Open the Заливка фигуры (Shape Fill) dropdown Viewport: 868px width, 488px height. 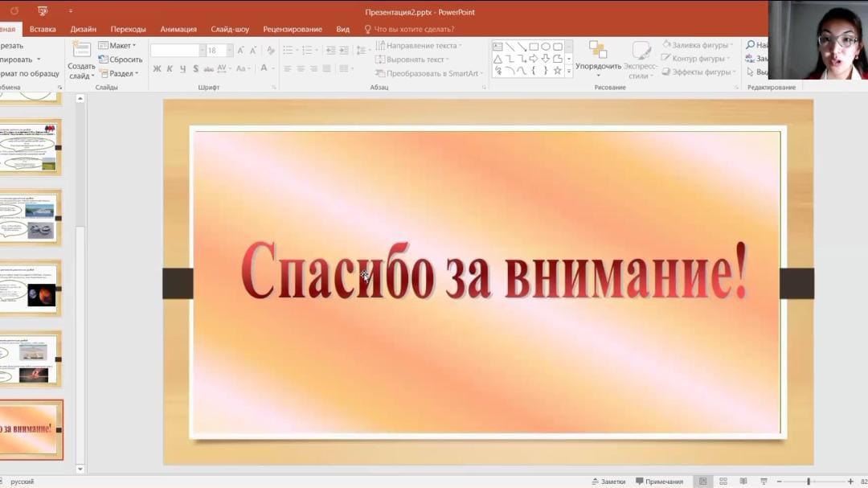click(x=697, y=45)
